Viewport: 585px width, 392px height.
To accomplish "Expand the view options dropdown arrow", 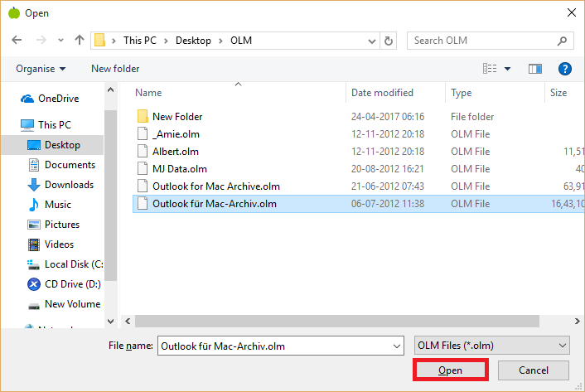I will (507, 69).
